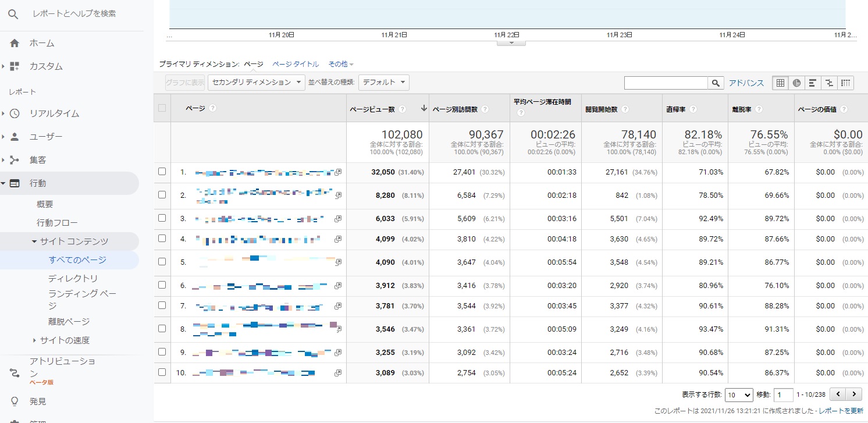
Task: Open 概要 under 行動
Action: point(45,204)
